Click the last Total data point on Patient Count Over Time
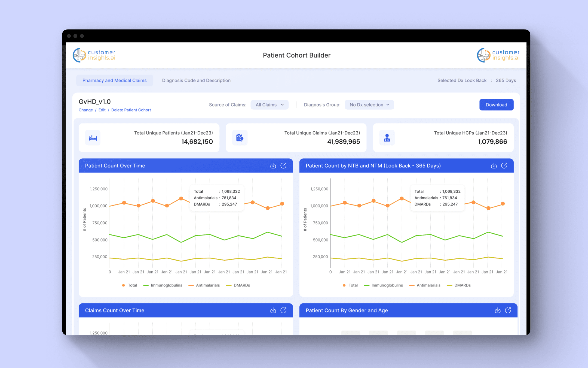 tap(282, 204)
